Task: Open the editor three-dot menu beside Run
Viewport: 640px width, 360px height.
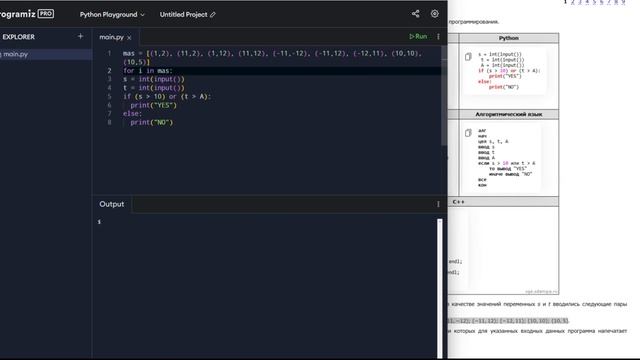Action: [x=438, y=37]
